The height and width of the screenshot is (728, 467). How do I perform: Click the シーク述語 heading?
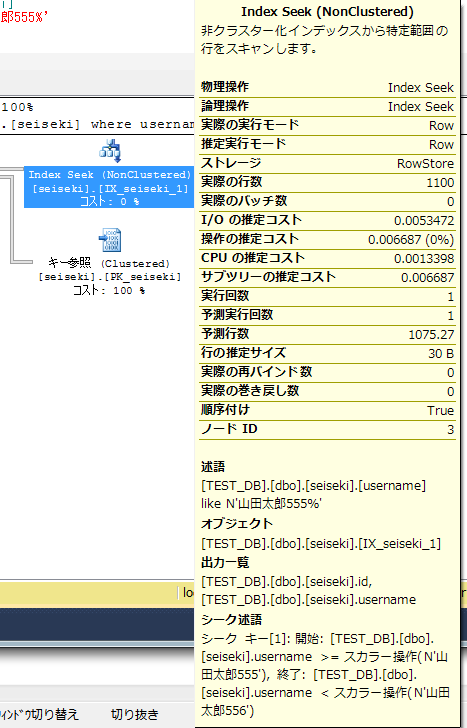tap(231, 620)
